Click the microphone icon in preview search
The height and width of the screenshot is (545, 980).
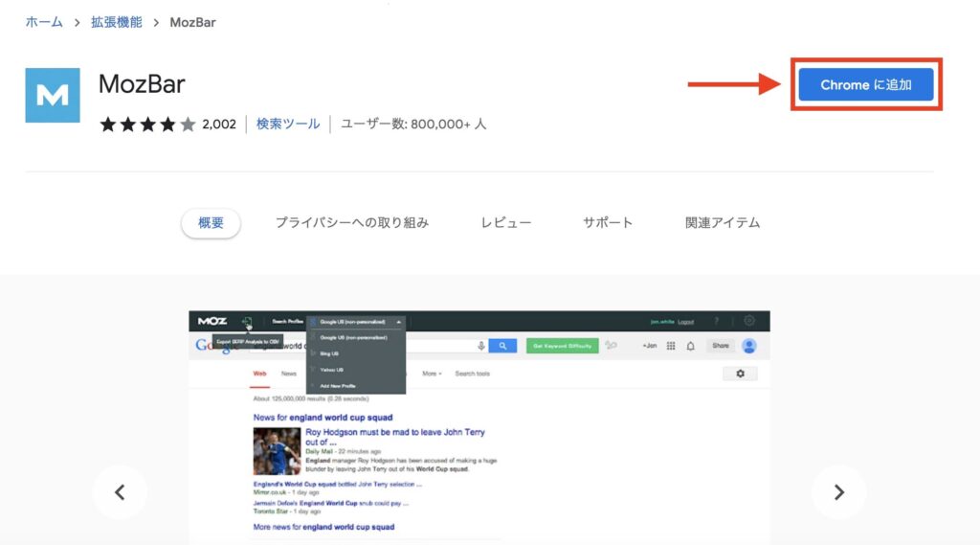pos(480,346)
